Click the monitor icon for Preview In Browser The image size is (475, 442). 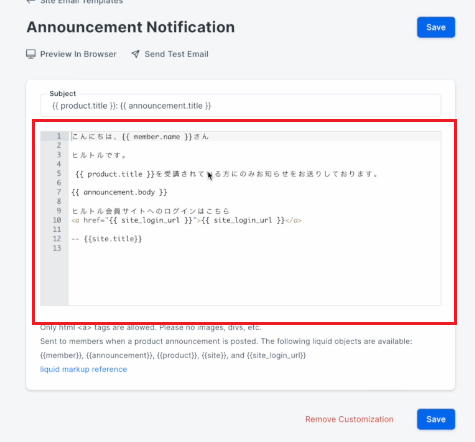pyautogui.click(x=31, y=54)
